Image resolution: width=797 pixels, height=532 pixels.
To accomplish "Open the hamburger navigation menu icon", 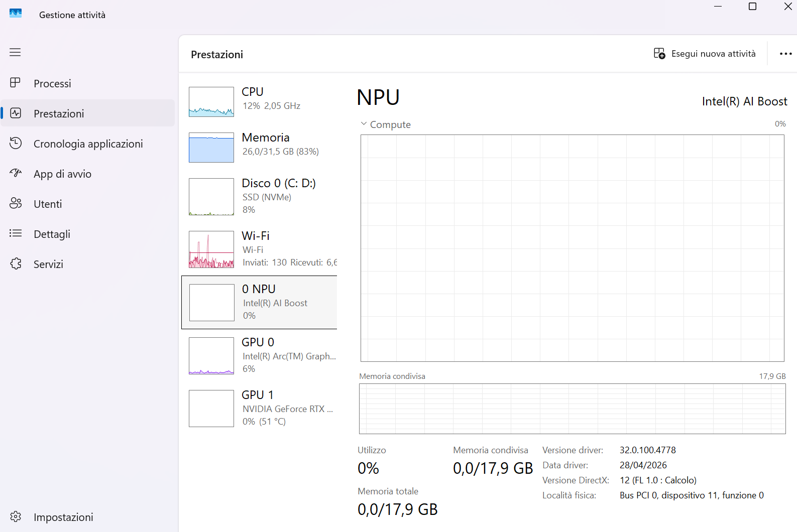I will pyautogui.click(x=15, y=52).
